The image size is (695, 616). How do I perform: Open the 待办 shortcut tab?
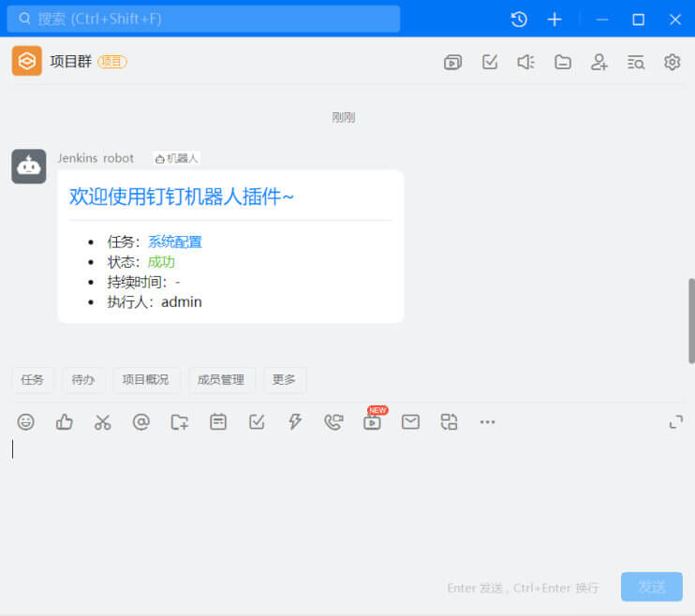pyautogui.click(x=83, y=380)
